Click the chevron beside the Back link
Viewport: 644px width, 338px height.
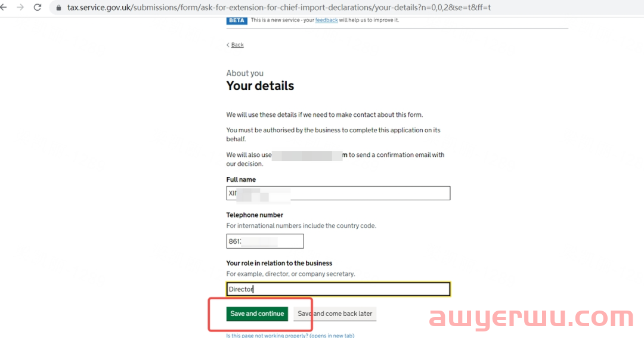pyautogui.click(x=228, y=45)
